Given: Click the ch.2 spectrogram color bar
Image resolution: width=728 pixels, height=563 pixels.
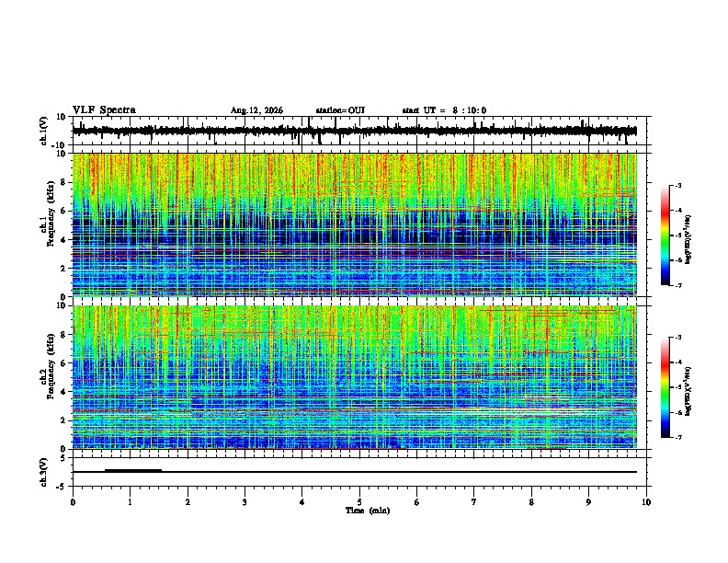Looking at the screenshot, I should 665,387.
